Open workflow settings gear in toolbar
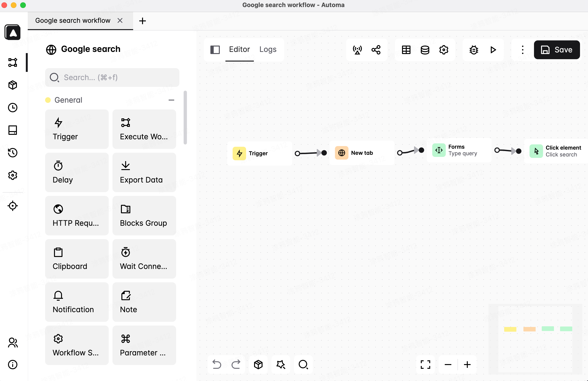Viewport: 588px width, 381px height. [x=444, y=50]
